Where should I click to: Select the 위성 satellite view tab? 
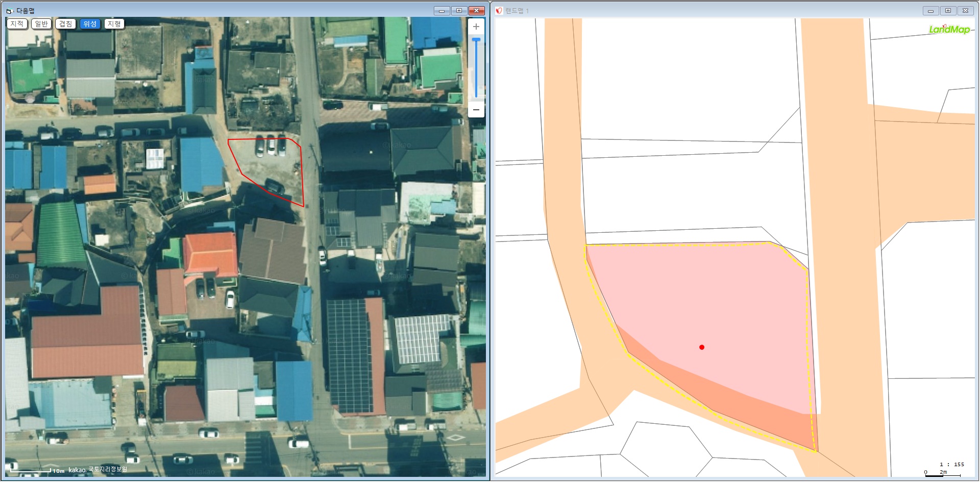(x=90, y=24)
